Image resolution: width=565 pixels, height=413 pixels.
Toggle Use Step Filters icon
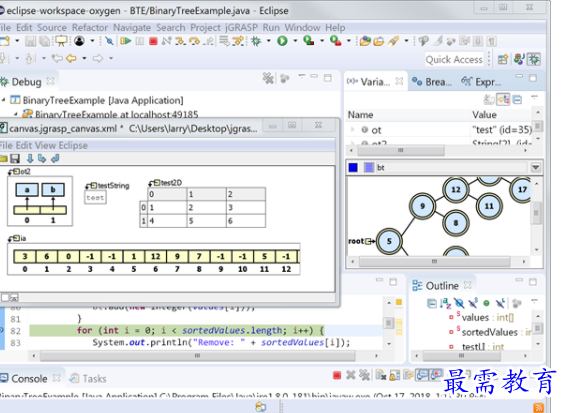pyautogui.click(x=238, y=41)
